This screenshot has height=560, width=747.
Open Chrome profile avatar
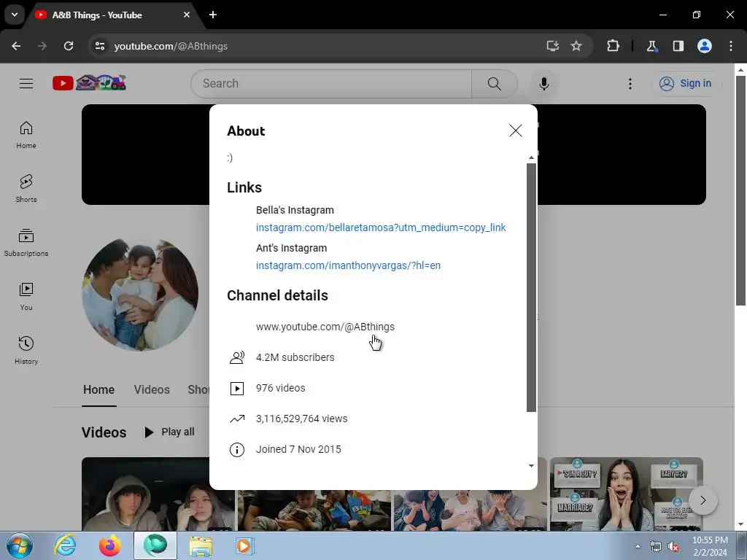pos(705,46)
